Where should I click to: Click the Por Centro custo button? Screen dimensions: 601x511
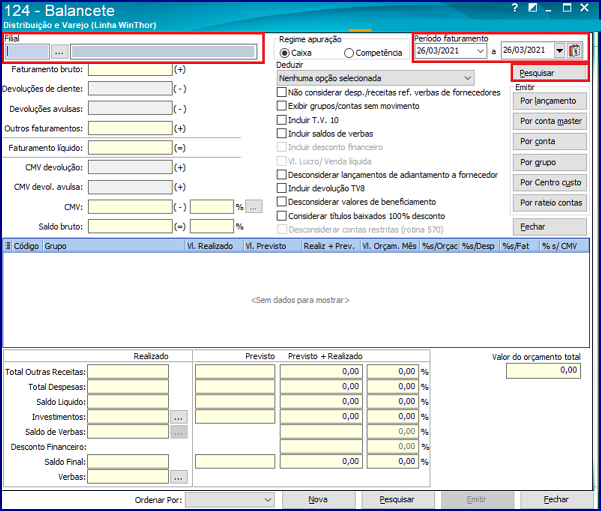550,182
